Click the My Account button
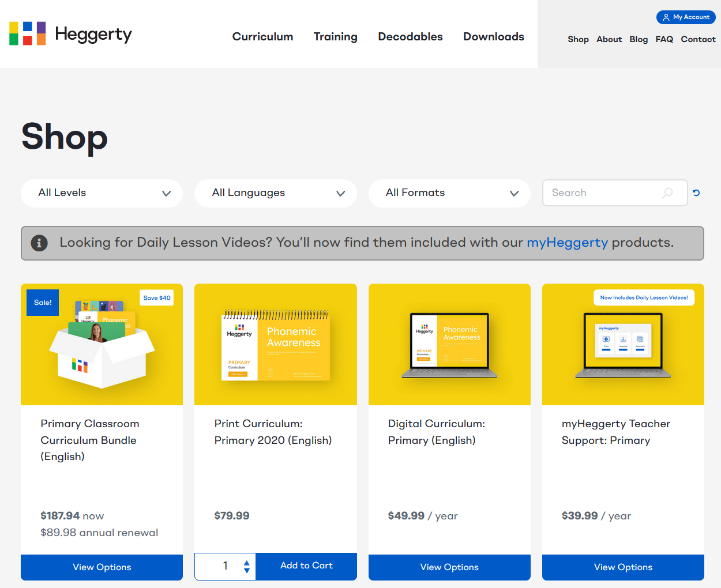Image resolution: width=721 pixels, height=588 pixels. tap(686, 17)
